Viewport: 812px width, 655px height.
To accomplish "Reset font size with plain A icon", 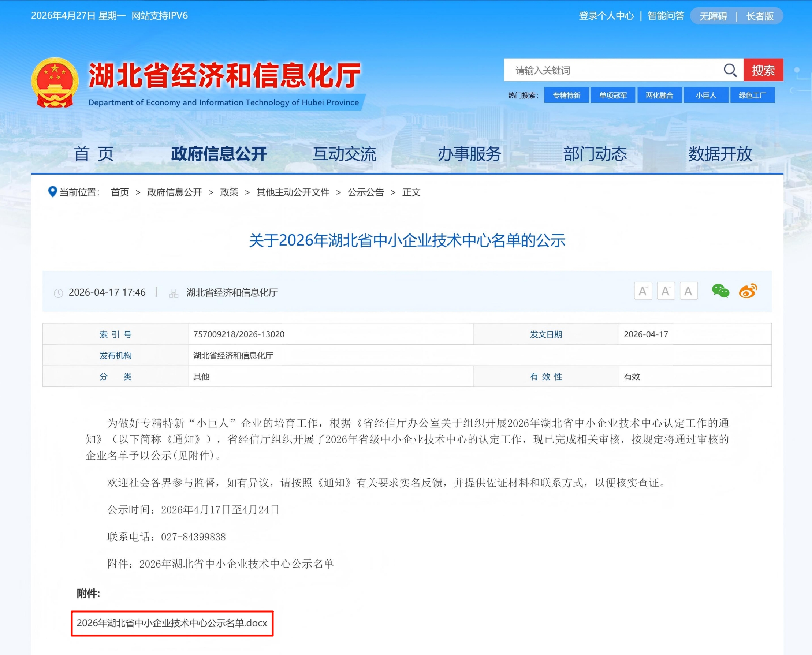I will 688,291.
